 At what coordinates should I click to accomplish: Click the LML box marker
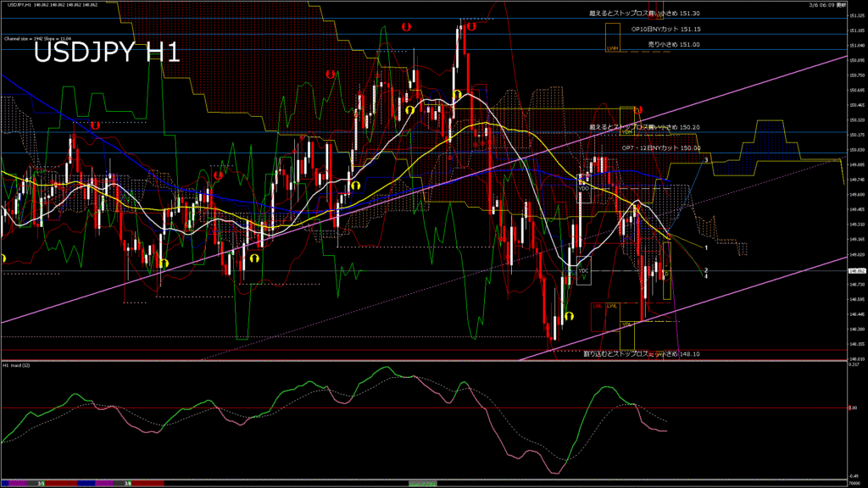(598, 306)
